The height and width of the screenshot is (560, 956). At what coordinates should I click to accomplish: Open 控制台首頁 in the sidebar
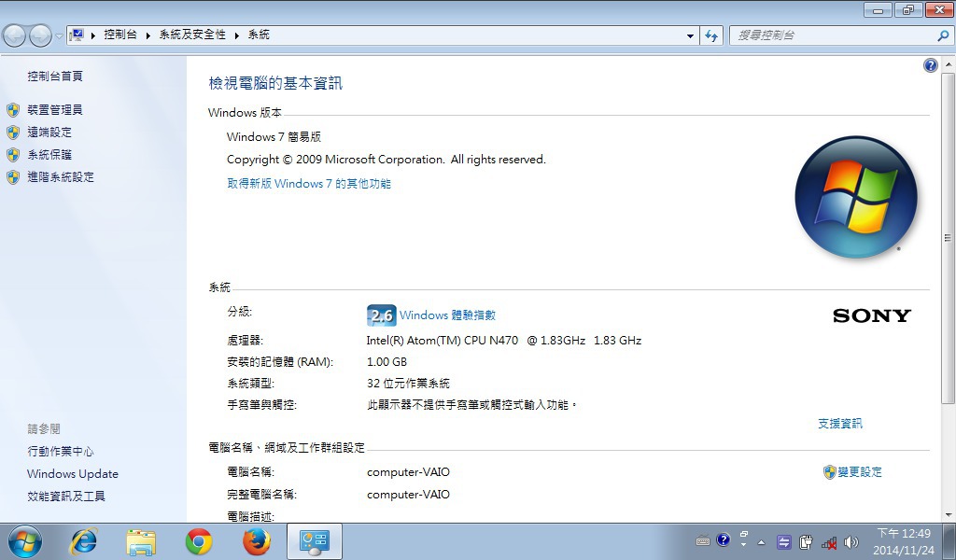coord(55,77)
